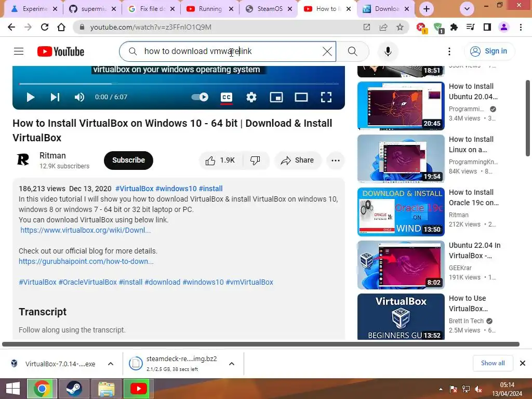Switch to theater mode
532x399 pixels.
301,97
